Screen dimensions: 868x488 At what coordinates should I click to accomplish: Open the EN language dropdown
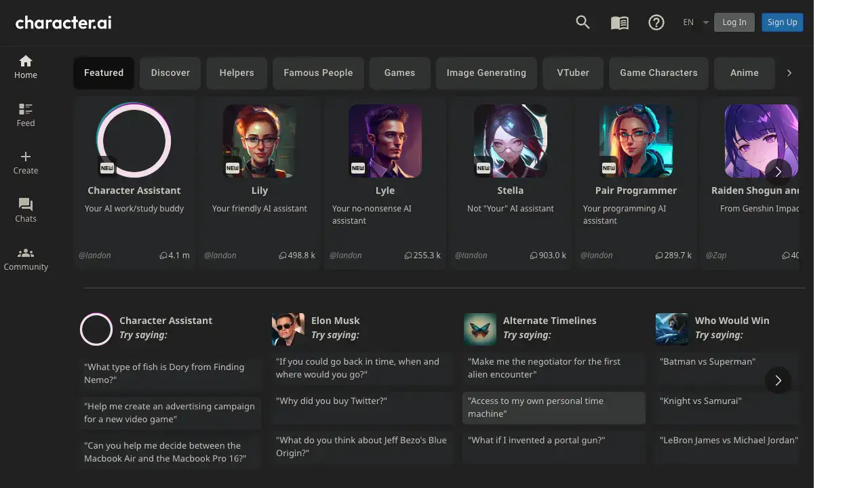click(693, 22)
